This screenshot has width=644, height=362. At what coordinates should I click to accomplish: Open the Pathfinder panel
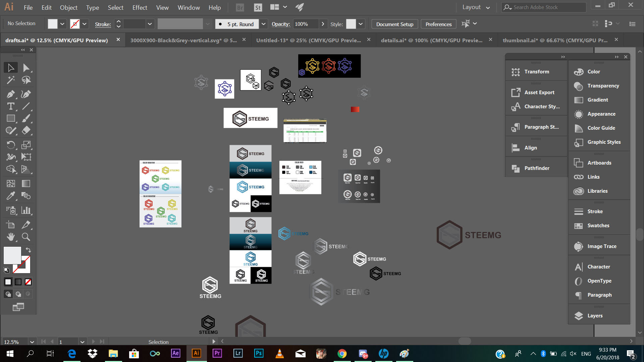point(536,168)
